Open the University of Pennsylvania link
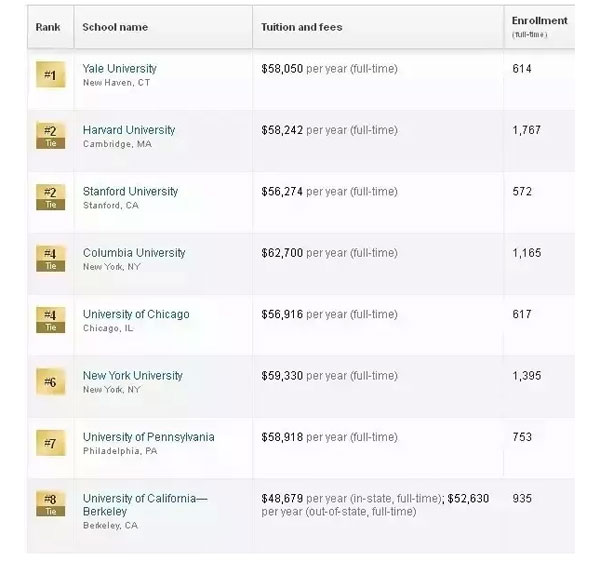 pos(148,437)
